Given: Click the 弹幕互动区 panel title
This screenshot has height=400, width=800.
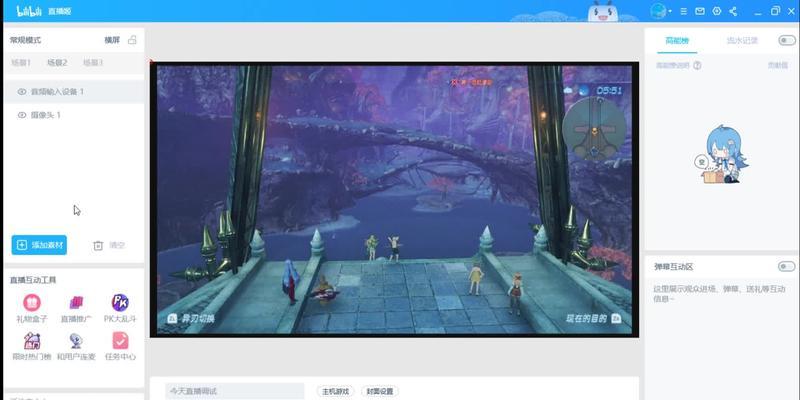Looking at the screenshot, I should point(673,267).
